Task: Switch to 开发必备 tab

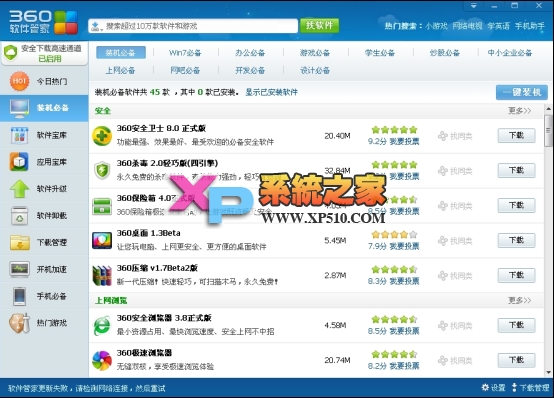Action: pos(250,70)
